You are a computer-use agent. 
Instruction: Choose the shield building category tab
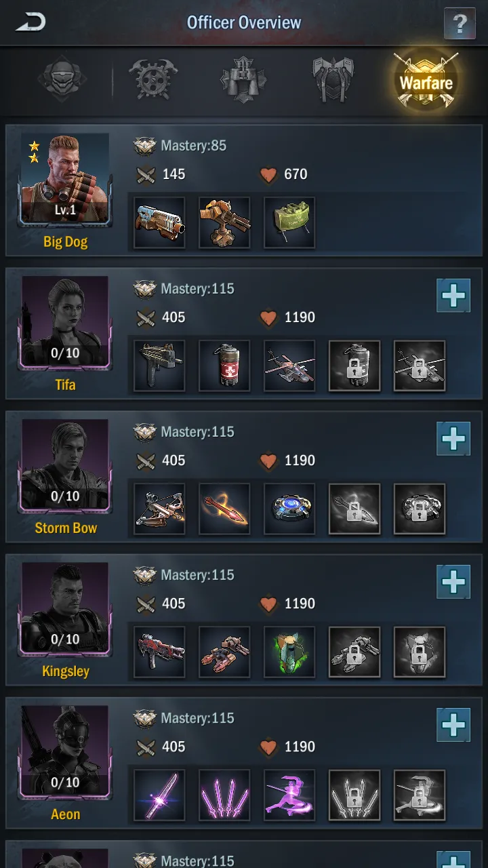click(x=333, y=79)
